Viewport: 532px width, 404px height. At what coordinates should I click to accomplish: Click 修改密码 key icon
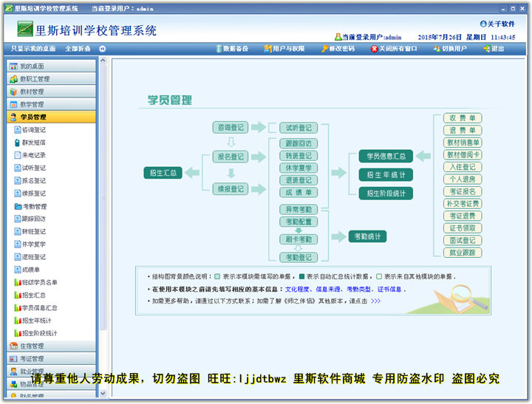(x=325, y=49)
